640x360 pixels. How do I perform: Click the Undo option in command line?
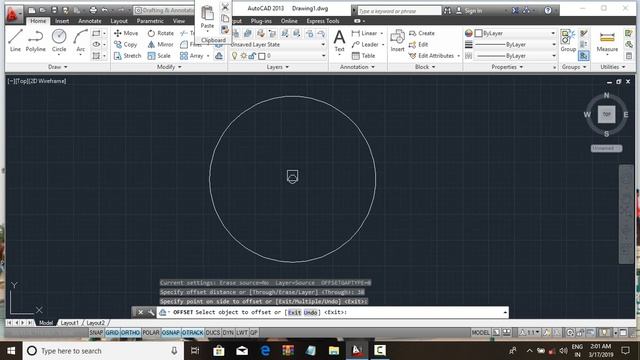(311, 312)
